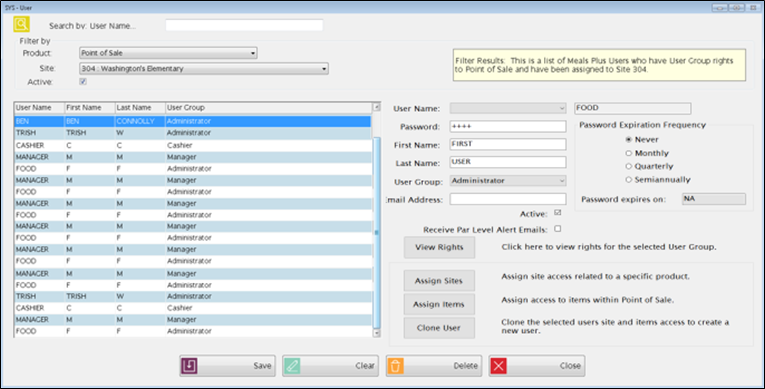Screen dimensions: 765x389
Task: Select the last TRISH W row
Action: (x=193, y=296)
